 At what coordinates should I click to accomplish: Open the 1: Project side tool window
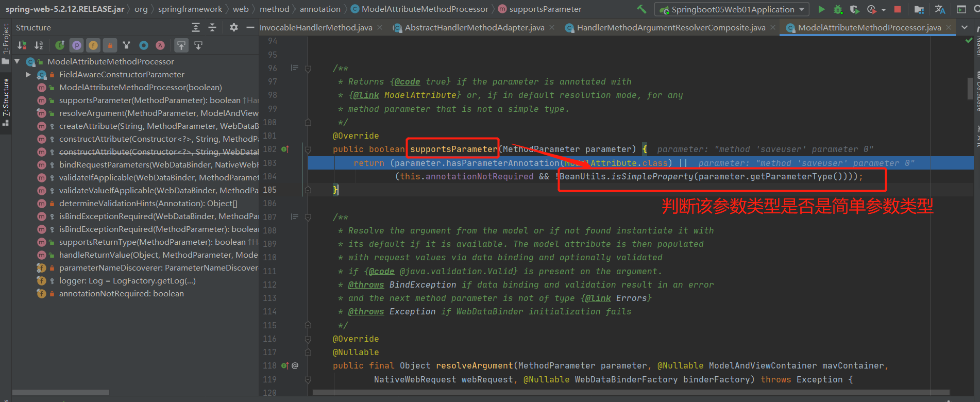coord(6,39)
